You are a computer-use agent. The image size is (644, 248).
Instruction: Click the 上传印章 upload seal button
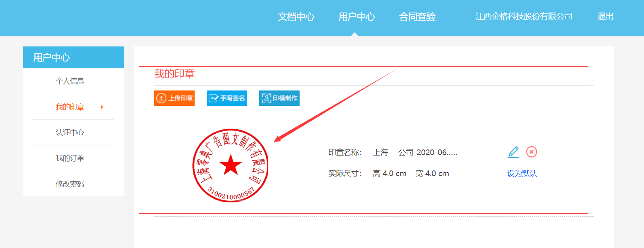[x=174, y=98]
